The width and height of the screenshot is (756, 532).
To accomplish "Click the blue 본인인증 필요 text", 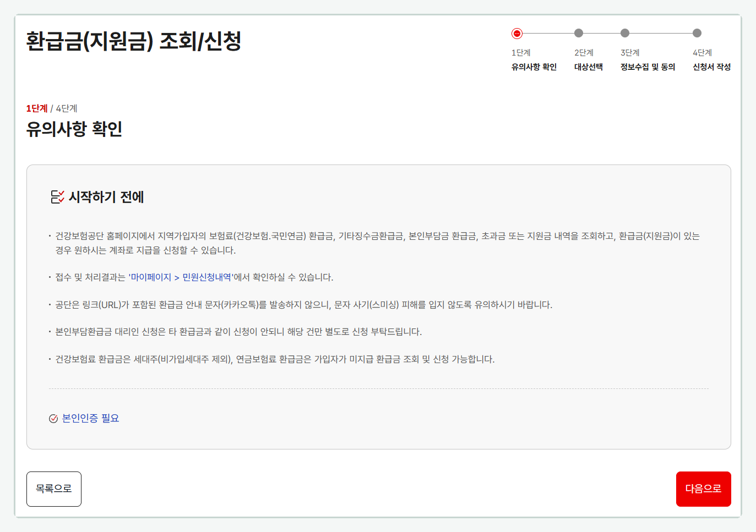I will (91, 418).
